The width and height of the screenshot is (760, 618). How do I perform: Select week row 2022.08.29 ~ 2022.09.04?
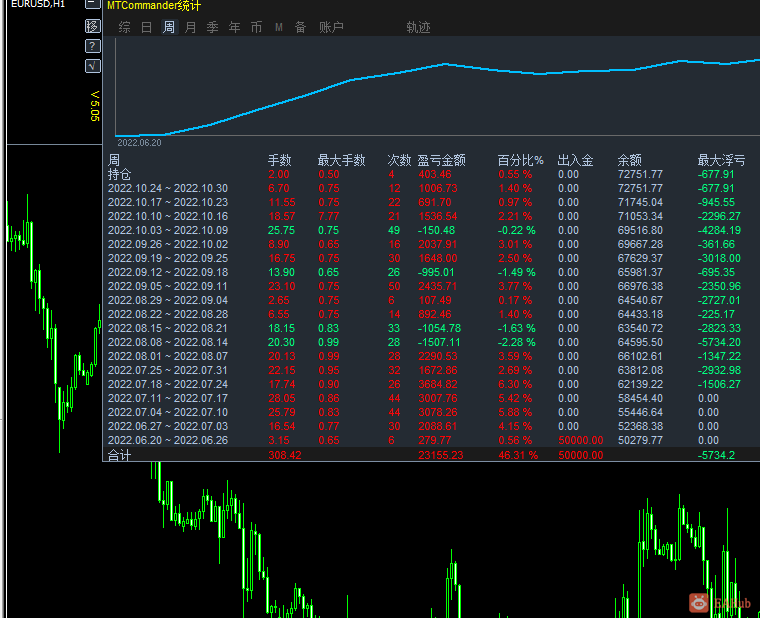(x=168, y=301)
